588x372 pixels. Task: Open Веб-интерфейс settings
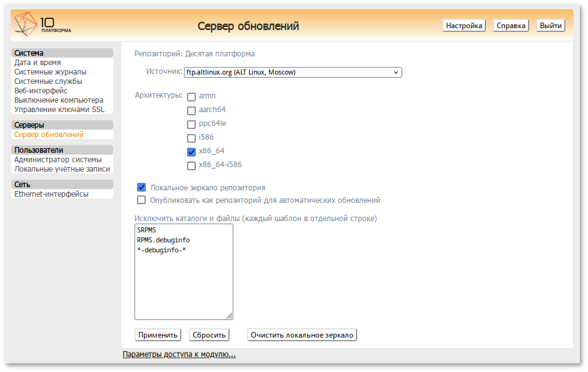tap(41, 90)
